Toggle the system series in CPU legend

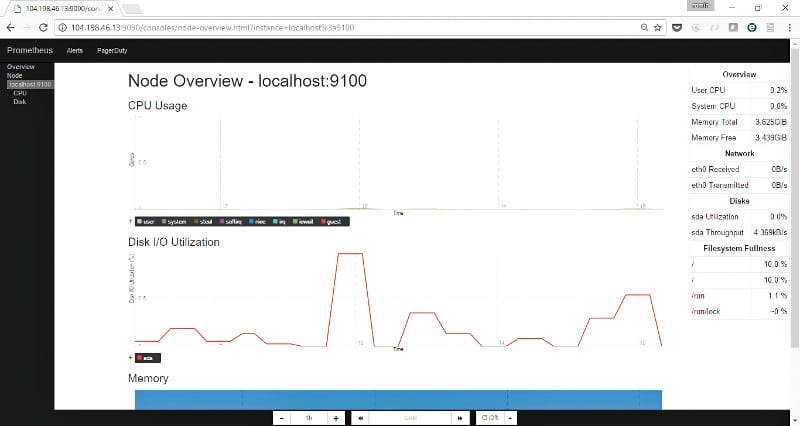pos(174,221)
